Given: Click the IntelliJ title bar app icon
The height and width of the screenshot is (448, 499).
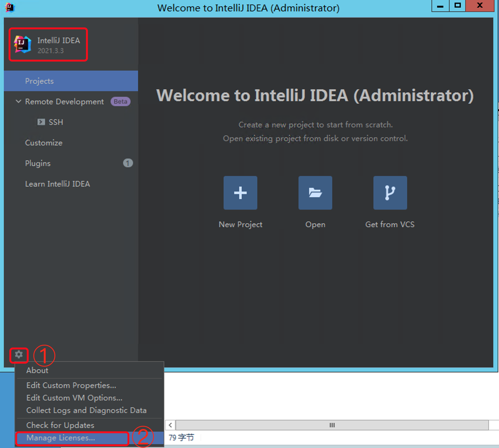Looking at the screenshot, I should point(10,7).
